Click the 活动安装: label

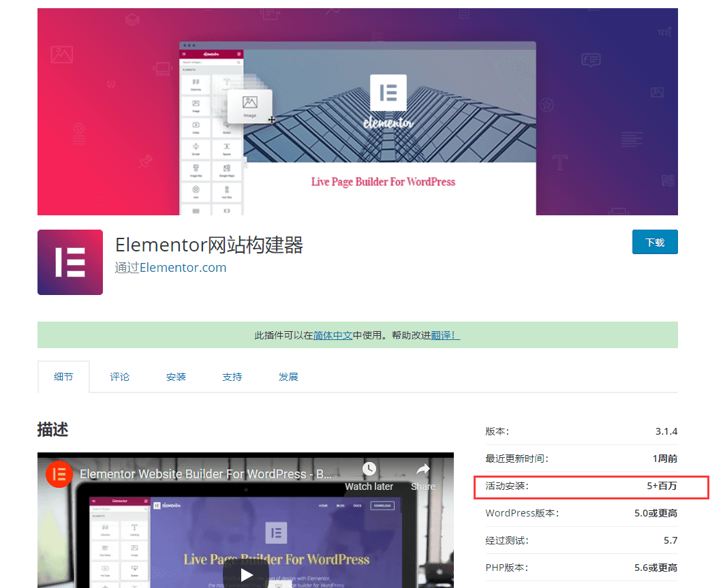507,486
